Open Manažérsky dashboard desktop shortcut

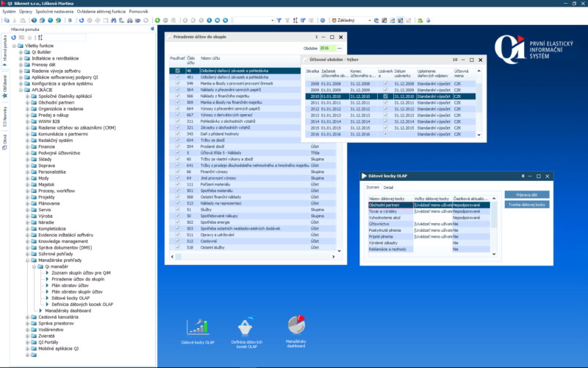[x=296, y=332]
